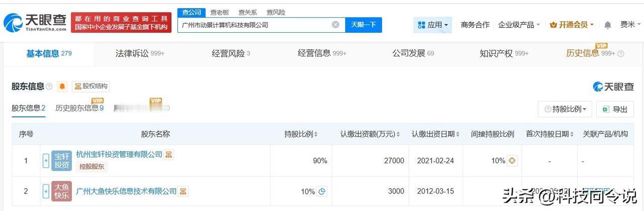Click the orange bell monitor icon beside 股东信息
644x211 pixels.
click(x=62, y=87)
